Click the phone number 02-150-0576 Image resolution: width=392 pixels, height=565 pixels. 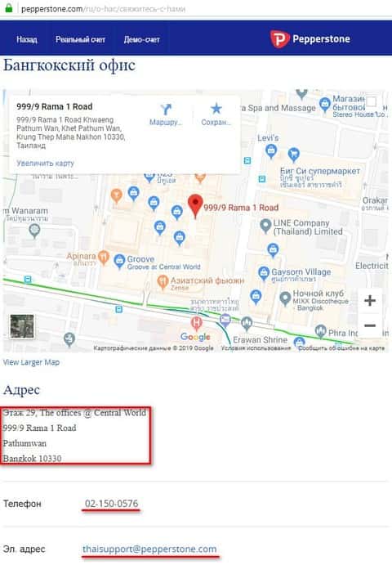click(111, 504)
